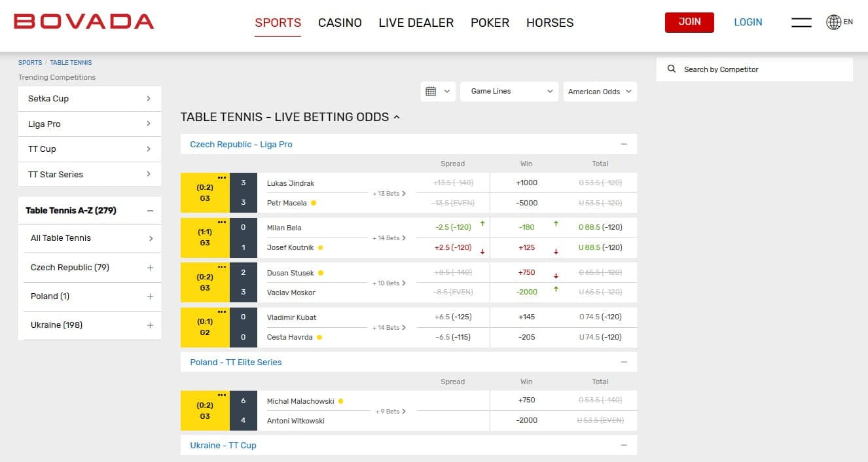Show +10 Bets for Stusek vs Moskor
This screenshot has width=868, height=462.
click(x=389, y=283)
